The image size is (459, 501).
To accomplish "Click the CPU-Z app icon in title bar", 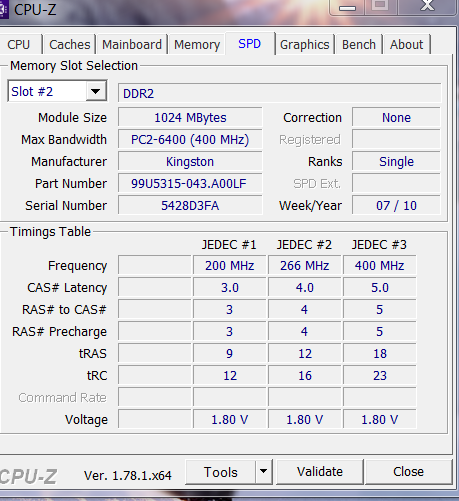I will (3, 10).
